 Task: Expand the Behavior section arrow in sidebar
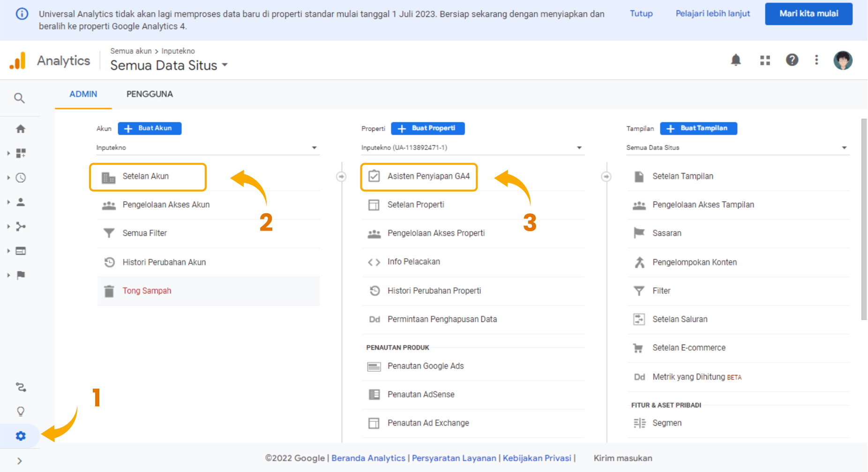pyautogui.click(x=8, y=251)
